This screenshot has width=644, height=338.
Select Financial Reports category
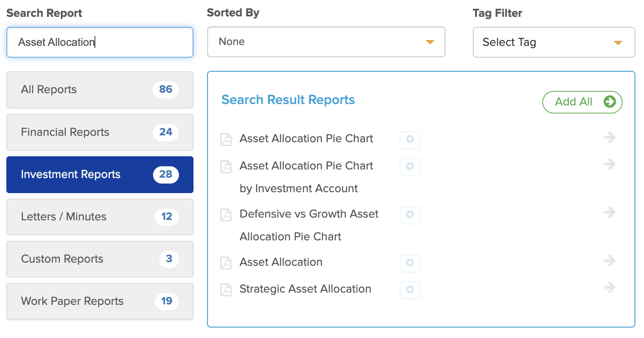(x=100, y=132)
